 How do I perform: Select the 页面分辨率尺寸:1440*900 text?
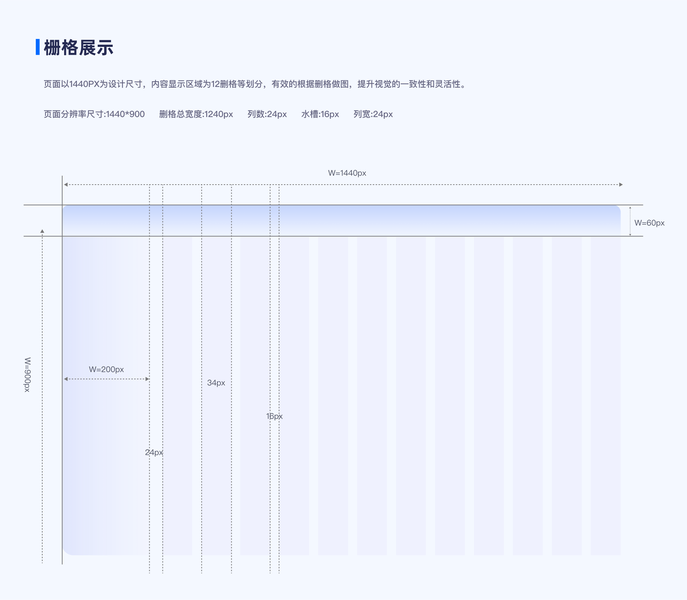coord(94,114)
